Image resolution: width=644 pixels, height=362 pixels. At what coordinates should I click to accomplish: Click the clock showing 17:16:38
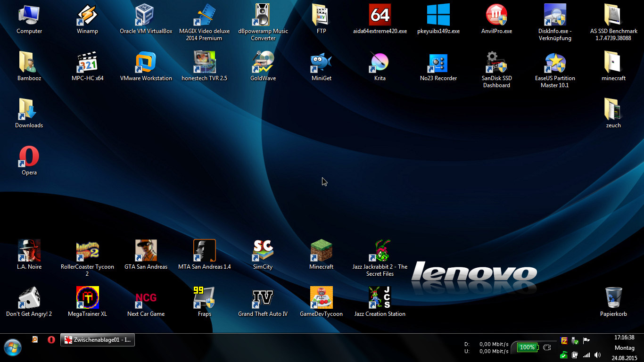click(624, 337)
